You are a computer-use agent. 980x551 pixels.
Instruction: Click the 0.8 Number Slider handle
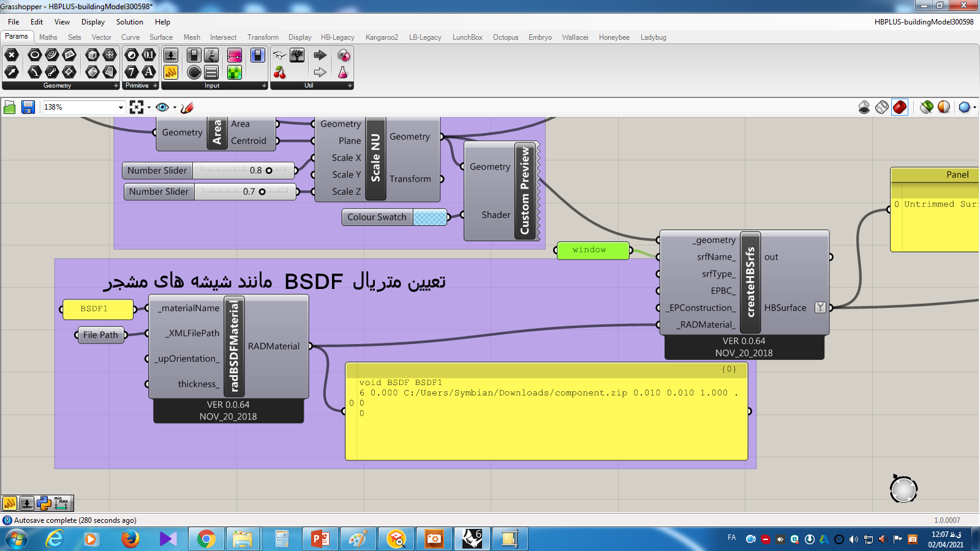click(x=269, y=171)
